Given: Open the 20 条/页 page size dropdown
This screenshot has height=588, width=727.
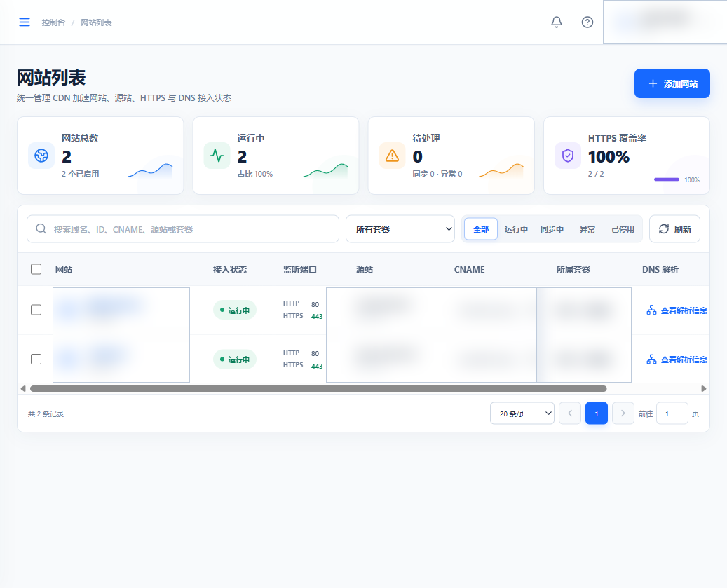Looking at the screenshot, I should pos(522,413).
